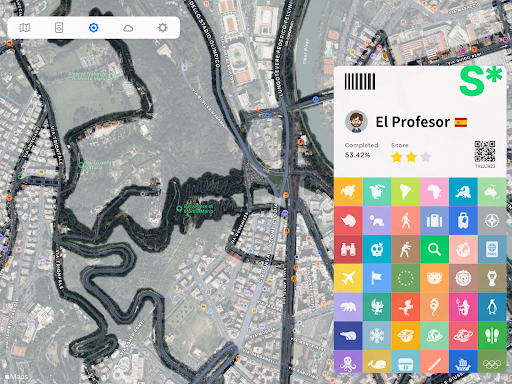Image resolution: width=512 pixels, height=384 pixels.
Task: Open settings gear icon in toolbar
Action: coord(163,28)
